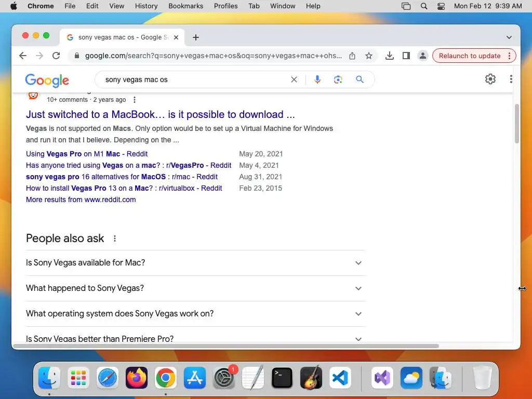Open Launchpad from the Dock
The width and height of the screenshot is (532, 399).
78,378
